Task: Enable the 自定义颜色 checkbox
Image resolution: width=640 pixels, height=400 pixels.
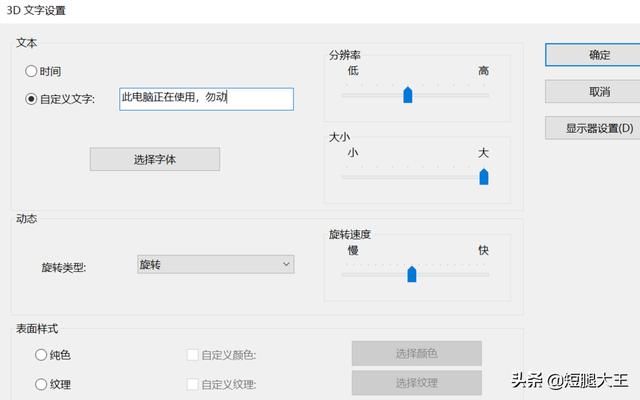Action: [x=193, y=354]
